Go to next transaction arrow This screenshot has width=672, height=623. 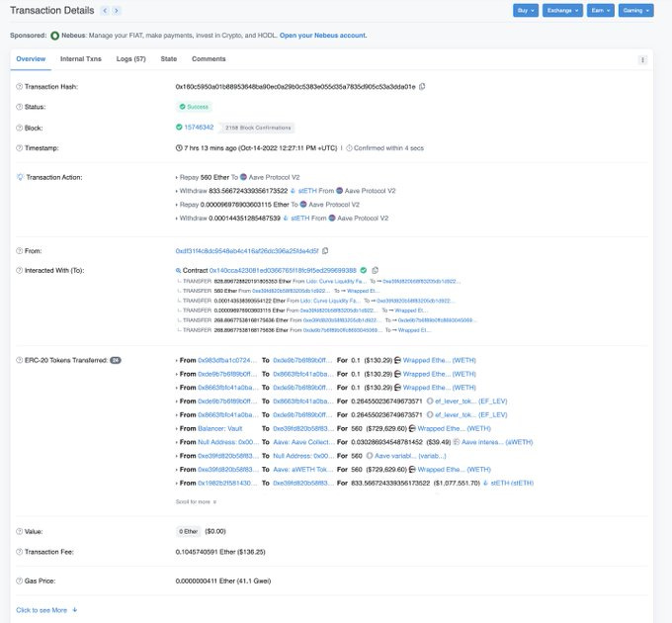point(117,11)
